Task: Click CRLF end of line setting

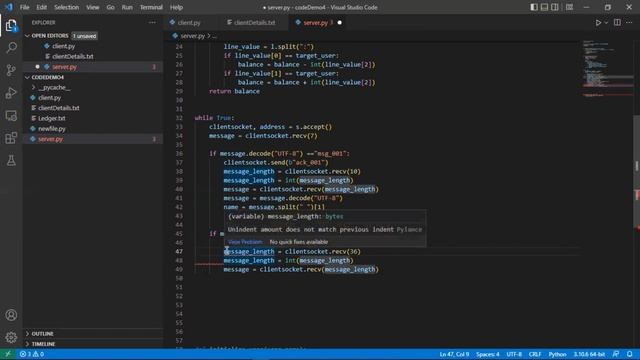Action: click(535, 354)
